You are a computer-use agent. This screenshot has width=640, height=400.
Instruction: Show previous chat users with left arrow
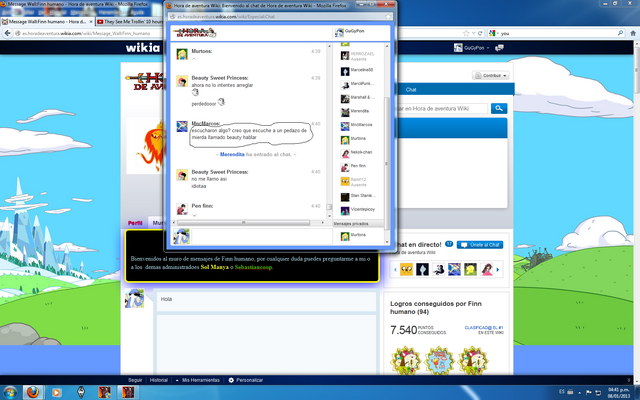(x=395, y=269)
